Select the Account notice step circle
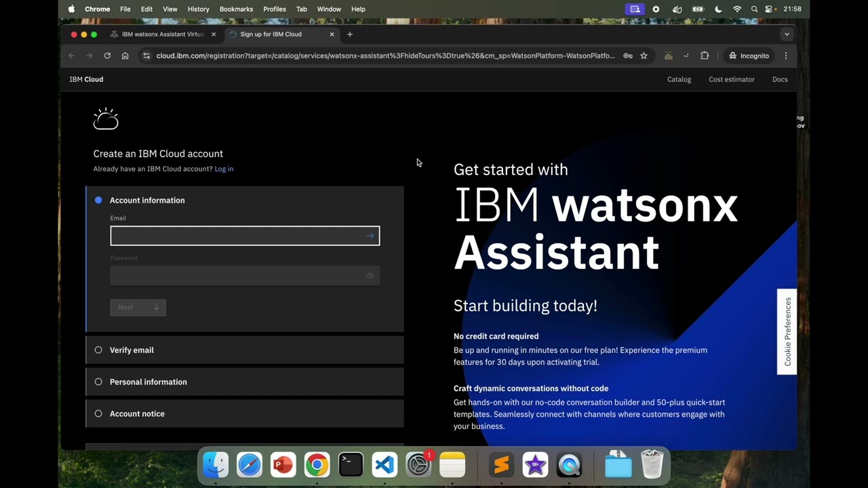This screenshot has height=488, width=868. pos(98,413)
